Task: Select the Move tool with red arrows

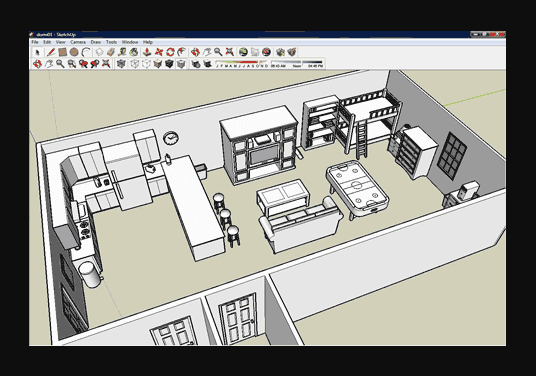Action: (x=159, y=52)
